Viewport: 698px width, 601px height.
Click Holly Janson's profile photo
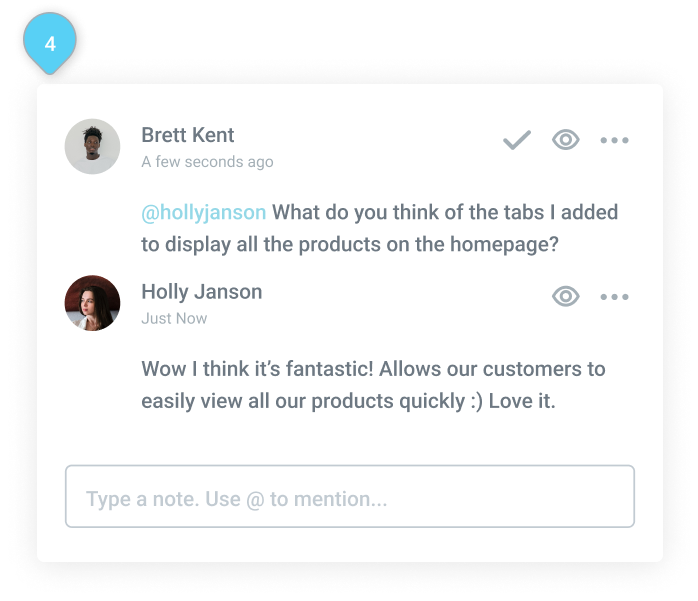point(92,303)
